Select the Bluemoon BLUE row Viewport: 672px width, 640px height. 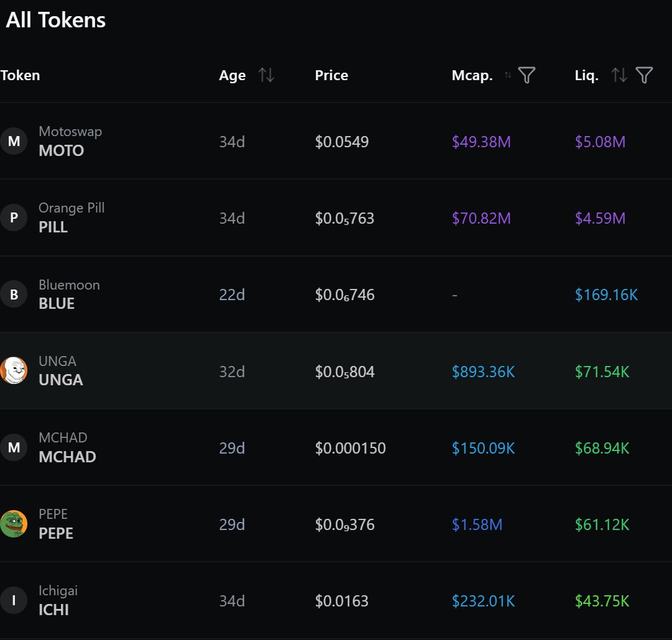336,295
